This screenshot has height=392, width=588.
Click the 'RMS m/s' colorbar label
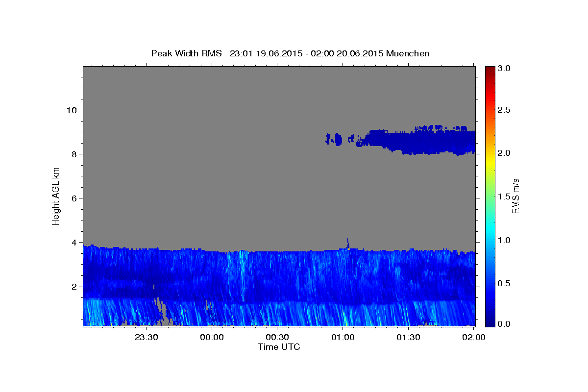click(515, 196)
